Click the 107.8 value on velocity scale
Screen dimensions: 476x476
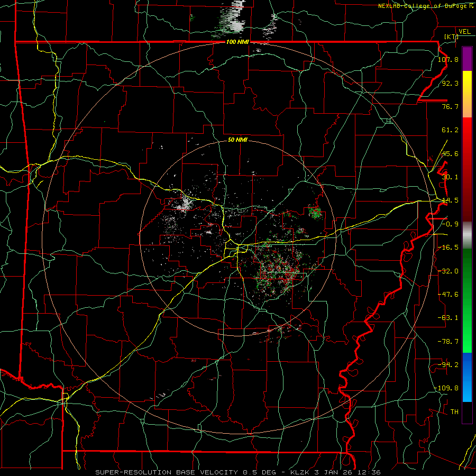(x=448, y=59)
